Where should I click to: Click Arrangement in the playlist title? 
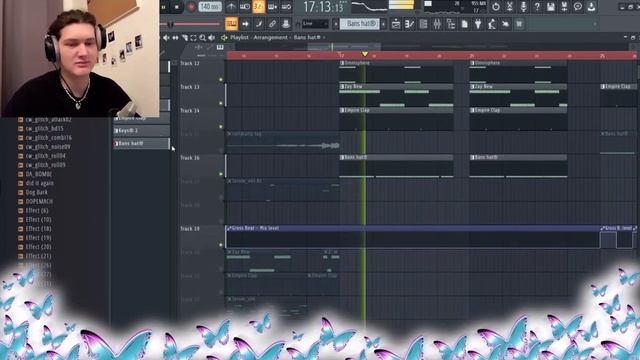click(x=270, y=38)
